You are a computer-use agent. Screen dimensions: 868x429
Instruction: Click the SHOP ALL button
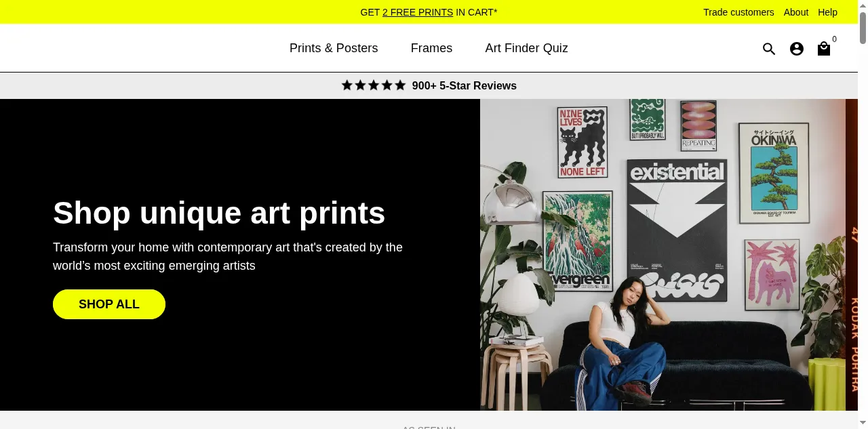(x=109, y=304)
